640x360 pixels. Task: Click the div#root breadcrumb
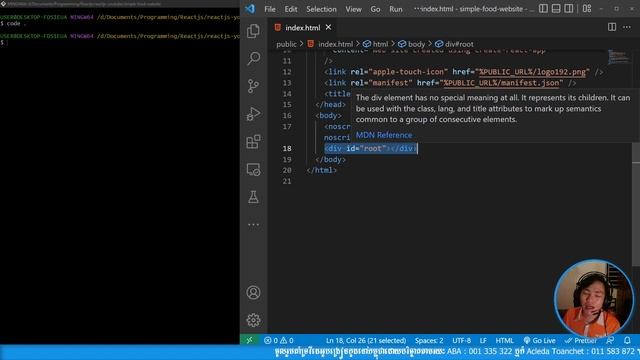coord(454,44)
